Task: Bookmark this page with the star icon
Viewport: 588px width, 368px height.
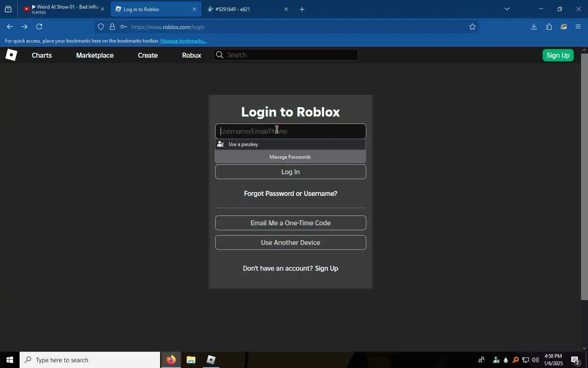Action: [472, 27]
